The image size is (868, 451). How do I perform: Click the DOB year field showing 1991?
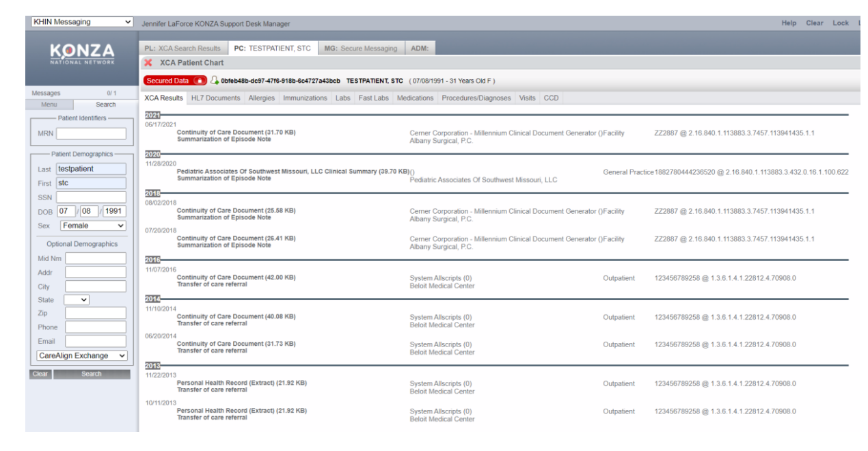[x=115, y=211]
